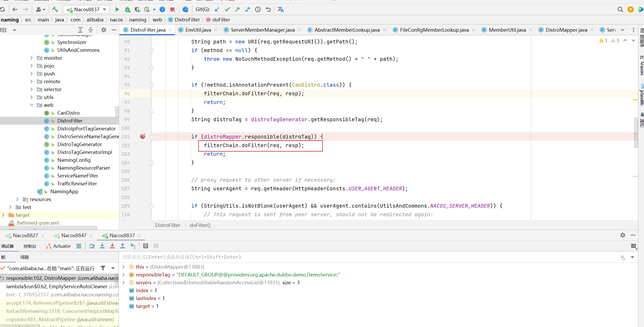Open the Actuator tab button
This screenshot has width=644, height=327.
tap(59, 246)
